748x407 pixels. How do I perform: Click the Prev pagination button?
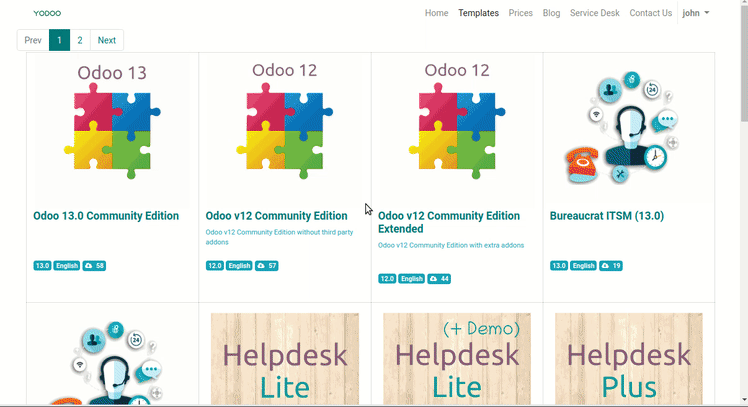click(x=33, y=40)
